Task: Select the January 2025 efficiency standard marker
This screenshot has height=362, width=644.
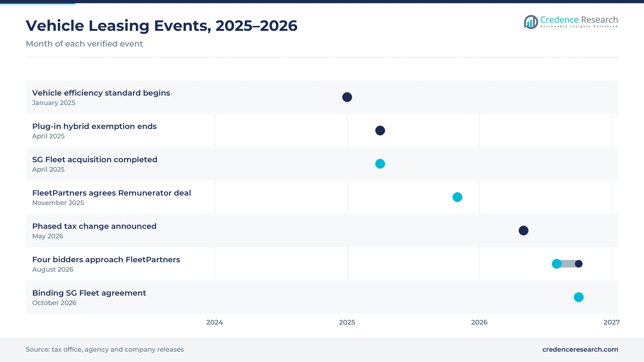Action: tap(347, 97)
